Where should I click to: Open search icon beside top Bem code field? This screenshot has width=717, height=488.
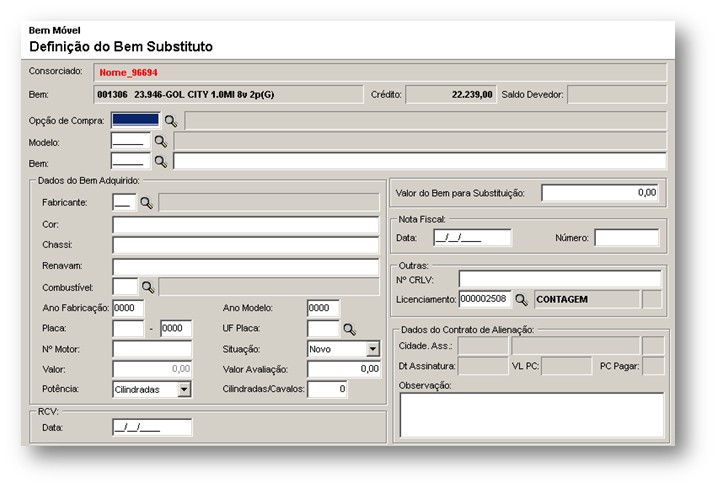(x=161, y=161)
